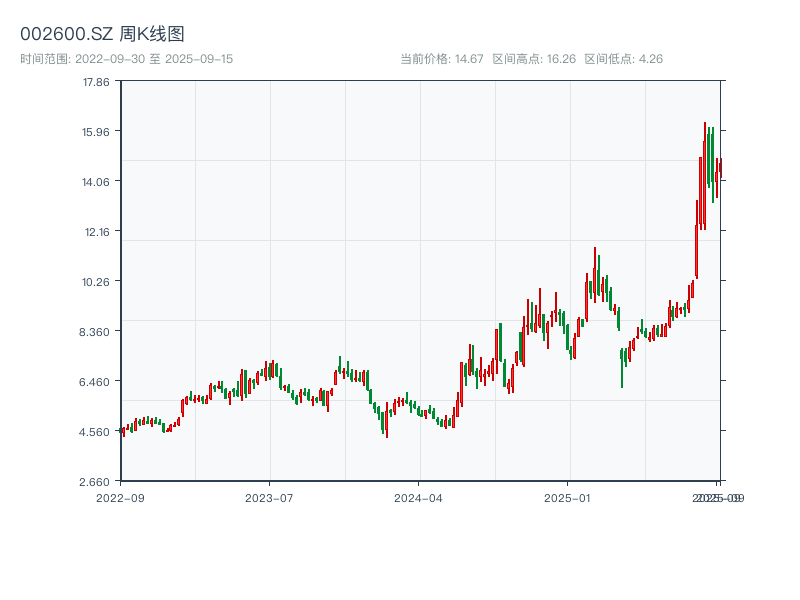This screenshot has height=600, width=800.
Task: Click the y-axis value 15.96
Action: click(96, 132)
